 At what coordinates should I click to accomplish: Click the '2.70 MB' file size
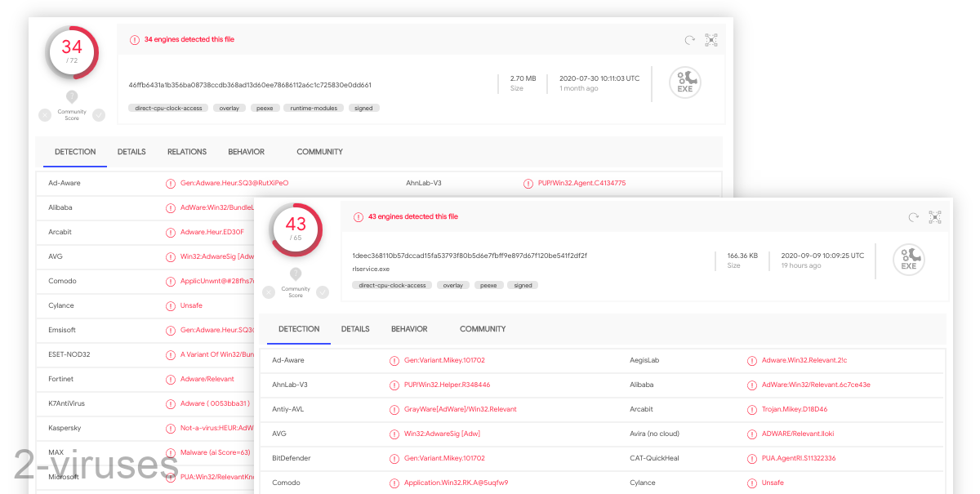click(x=523, y=78)
